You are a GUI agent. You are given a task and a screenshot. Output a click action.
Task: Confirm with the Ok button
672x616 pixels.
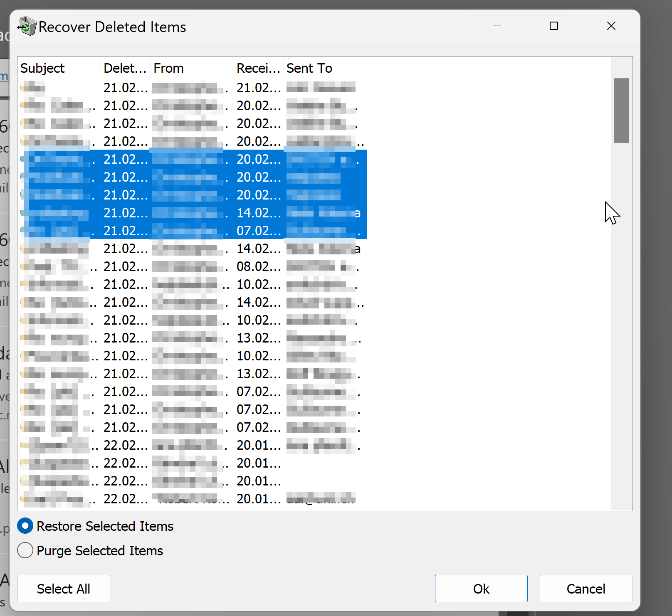pyautogui.click(x=481, y=589)
